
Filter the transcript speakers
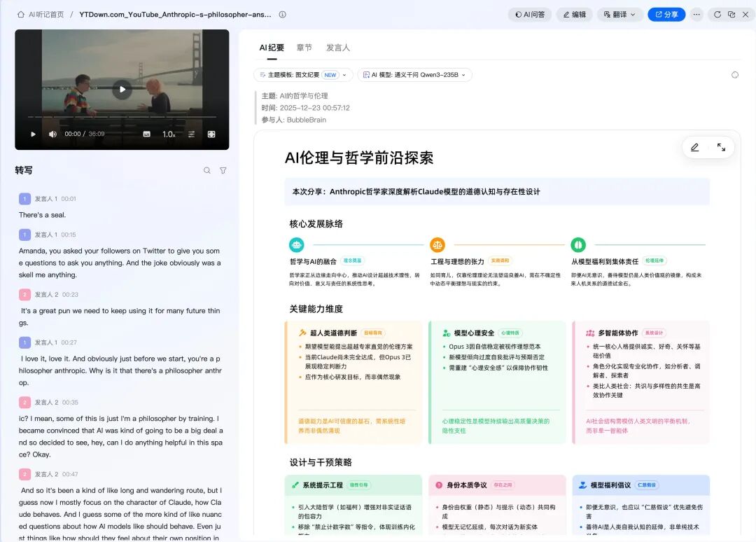223,170
